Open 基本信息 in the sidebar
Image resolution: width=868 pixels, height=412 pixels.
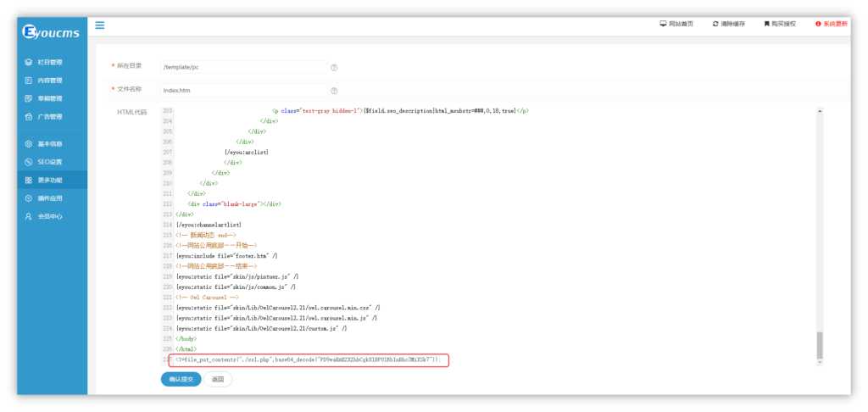[52, 144]
